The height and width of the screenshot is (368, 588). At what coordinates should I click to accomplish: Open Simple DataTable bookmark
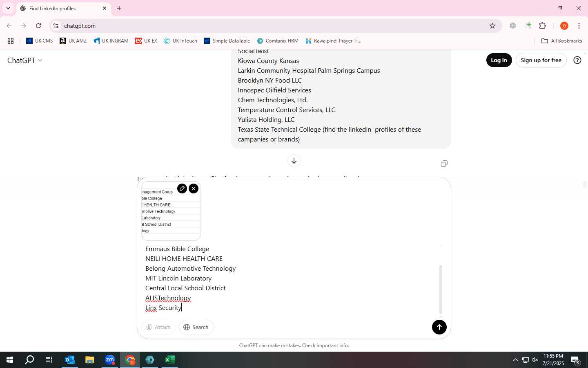coord(227,41)
